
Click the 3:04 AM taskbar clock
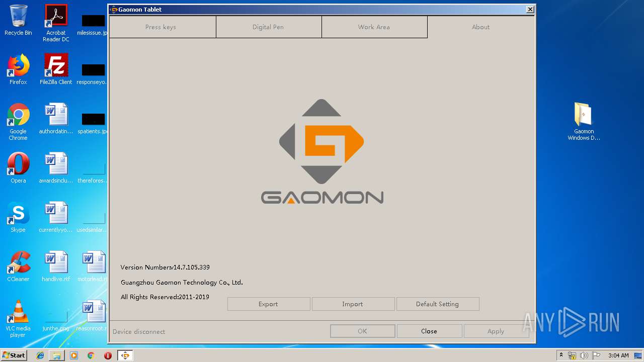(618, 355)
